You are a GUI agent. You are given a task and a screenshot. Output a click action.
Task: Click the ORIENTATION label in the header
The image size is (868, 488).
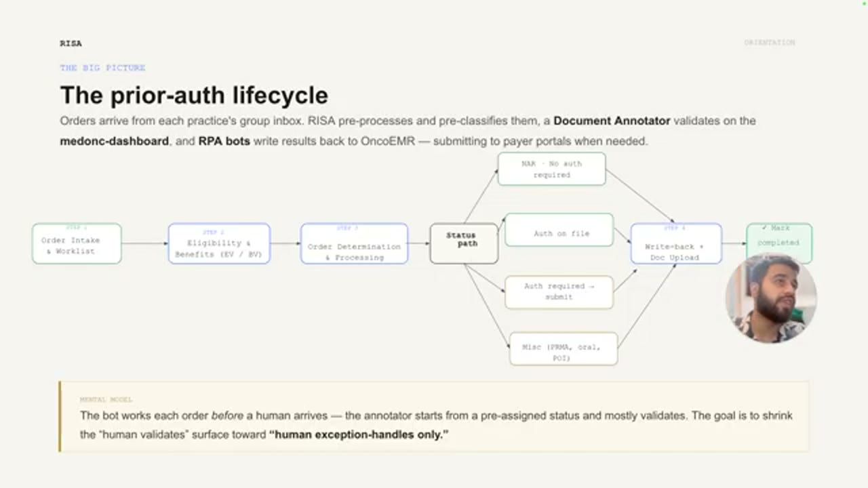tap(770, 43)
